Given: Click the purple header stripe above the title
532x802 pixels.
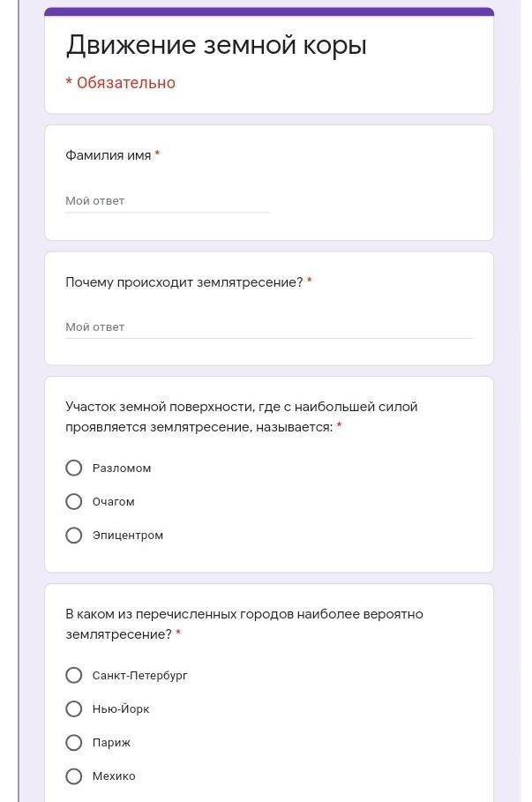Looking at the screenshot, I should [269, 11].
